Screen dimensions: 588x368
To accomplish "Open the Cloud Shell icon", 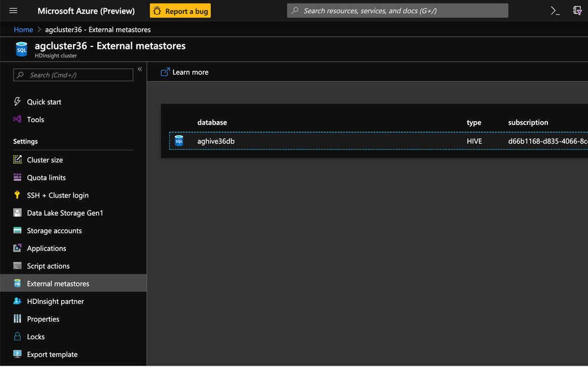I will (555, 11).
